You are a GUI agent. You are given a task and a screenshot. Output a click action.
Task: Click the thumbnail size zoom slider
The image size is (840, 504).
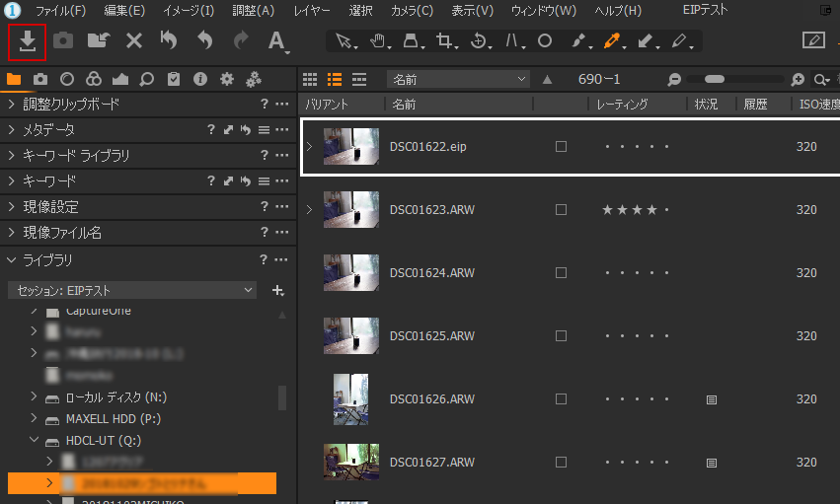pos(730,79)
